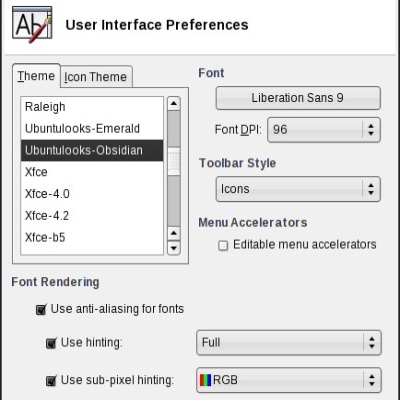Select the Theme tab

click(36, 76)
